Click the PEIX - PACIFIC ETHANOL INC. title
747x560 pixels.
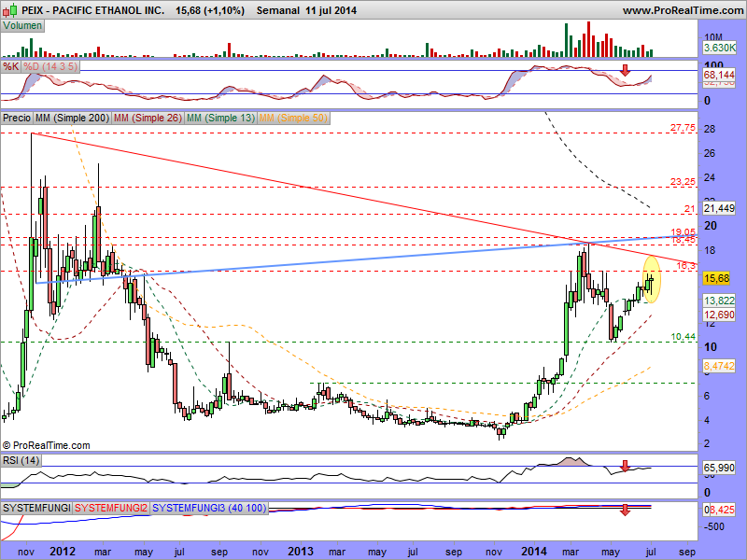point(93,10)
